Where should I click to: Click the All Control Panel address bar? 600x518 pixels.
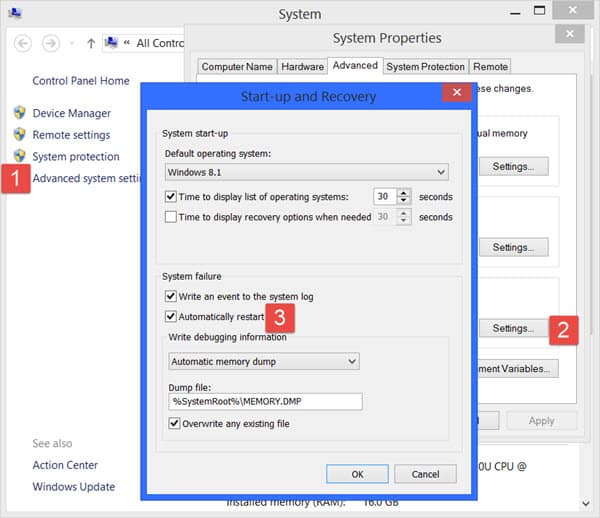[144, 43]
